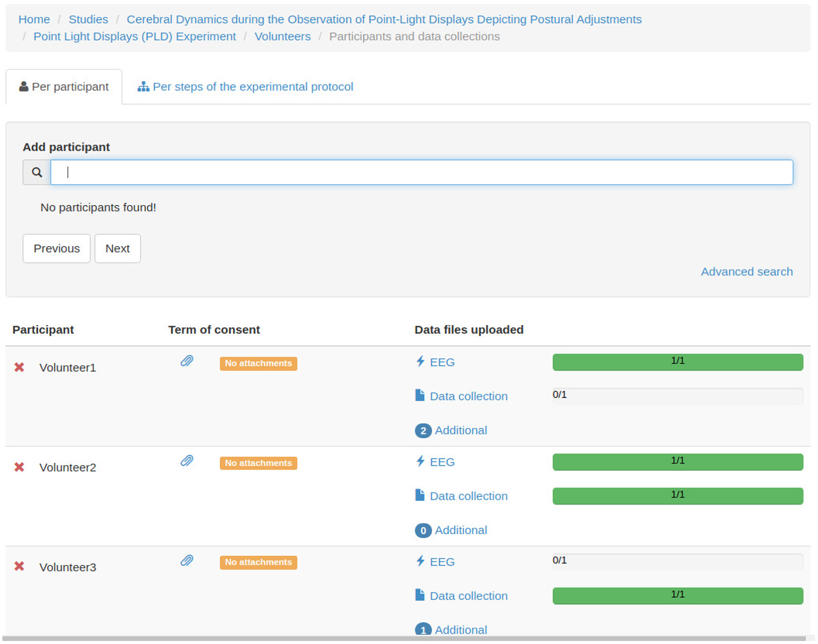
Task: Click the Volunteer2 Additional badge showing 0
Action: click(423, 530)
